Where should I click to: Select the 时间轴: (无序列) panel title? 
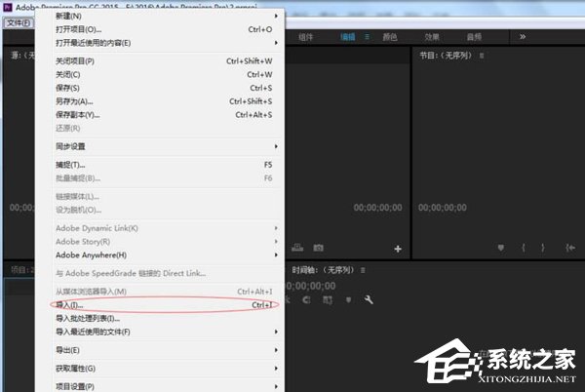[323, 270]
